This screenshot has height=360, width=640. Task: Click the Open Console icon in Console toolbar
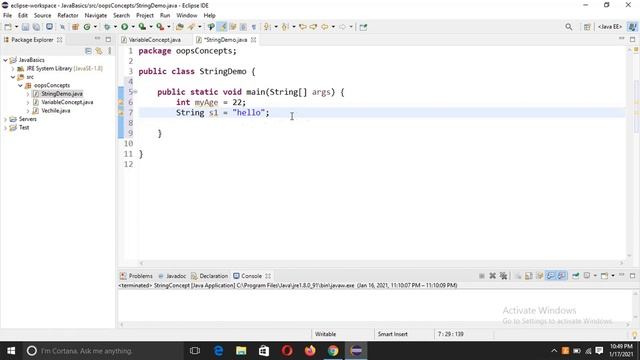(604, 276)
